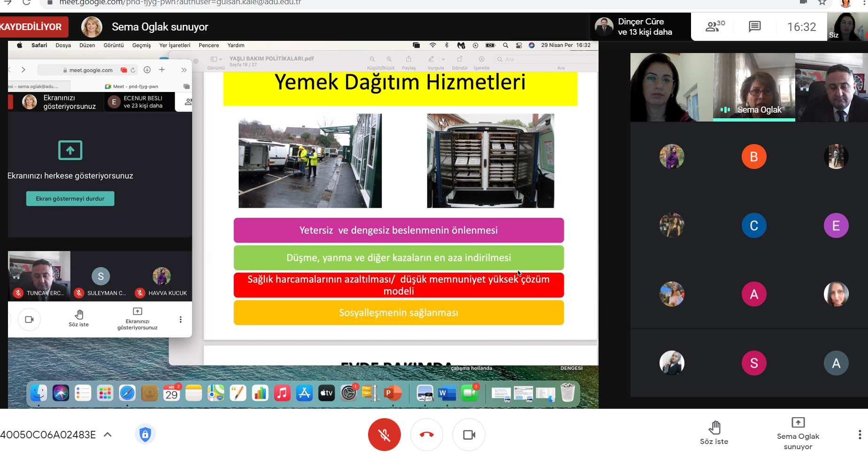Click the KAYDEDİLİYOR recording indicator
Image resolution: width=868 pixels, height=459 pixels.
[33, 27]
